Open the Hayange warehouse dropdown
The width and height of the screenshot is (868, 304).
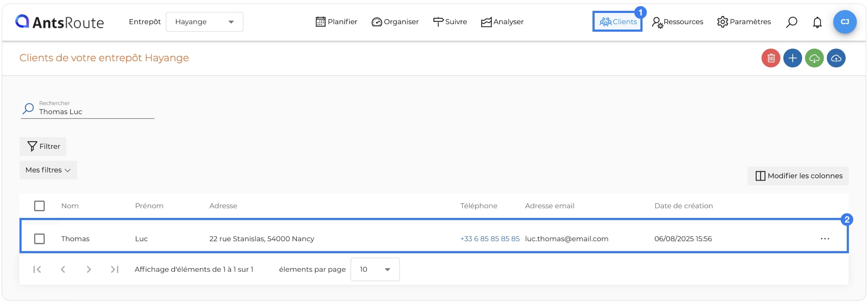click(205, 22)
